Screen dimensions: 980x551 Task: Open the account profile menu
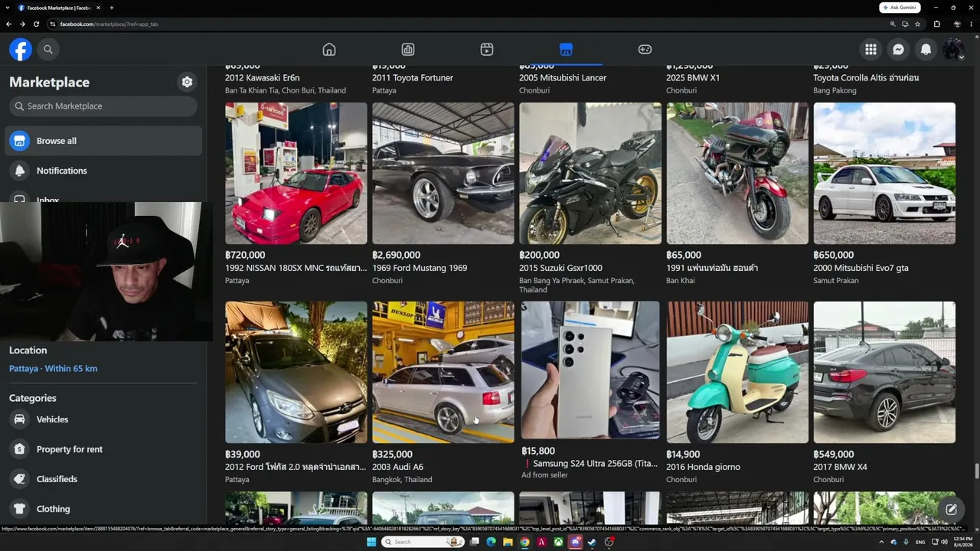click(953, 49)
